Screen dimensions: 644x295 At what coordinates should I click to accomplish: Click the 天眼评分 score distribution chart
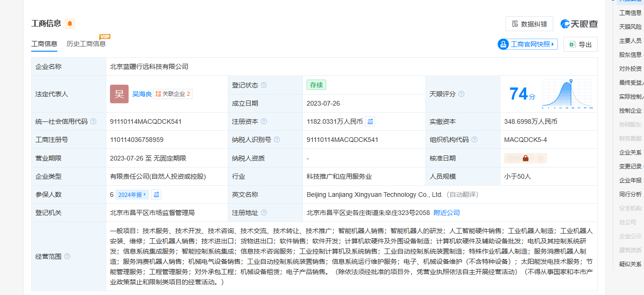coord(567,94)
